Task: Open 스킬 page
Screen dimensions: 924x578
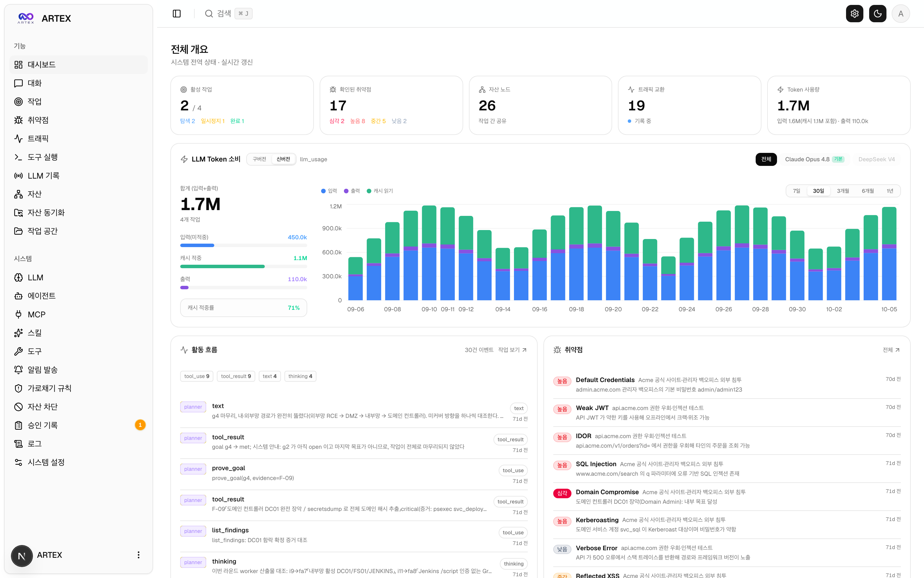Action: coord(78,333)
